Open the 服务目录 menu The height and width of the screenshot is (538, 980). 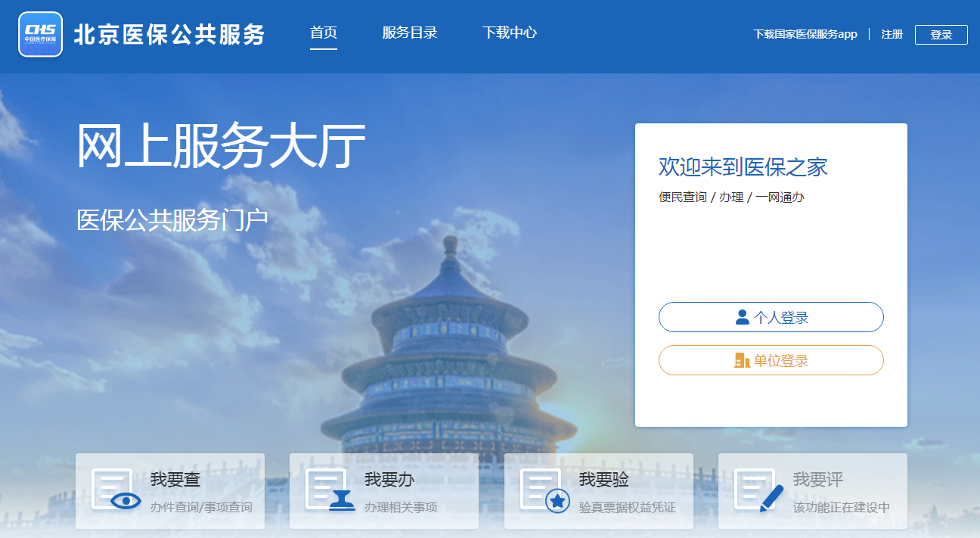click(410, 33)
